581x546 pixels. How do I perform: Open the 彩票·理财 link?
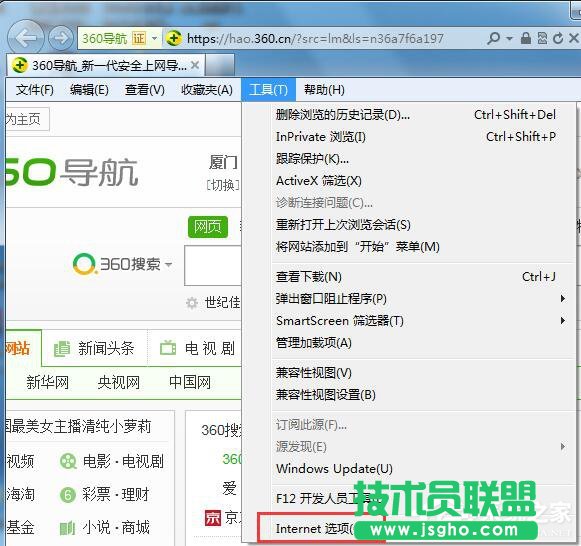pos(115,494)
